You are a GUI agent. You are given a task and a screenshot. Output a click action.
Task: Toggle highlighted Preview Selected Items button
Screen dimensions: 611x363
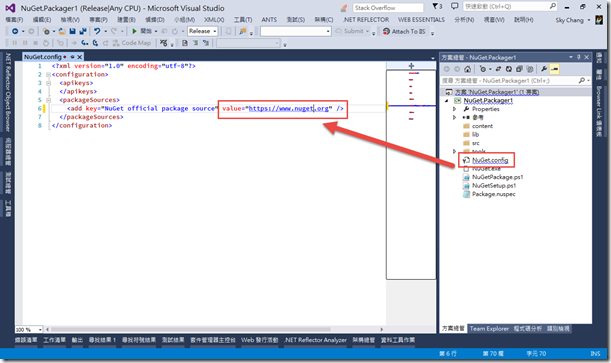[554, 69]
